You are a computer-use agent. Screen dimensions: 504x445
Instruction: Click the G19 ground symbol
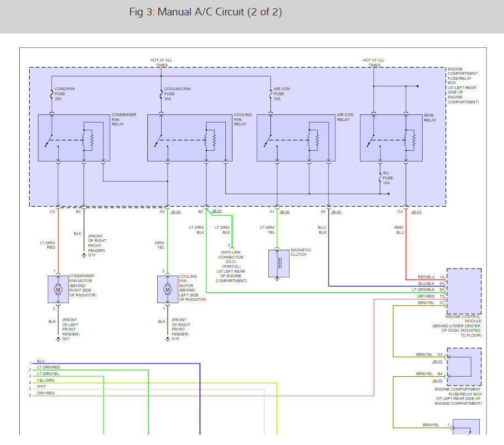pos(84,255)
